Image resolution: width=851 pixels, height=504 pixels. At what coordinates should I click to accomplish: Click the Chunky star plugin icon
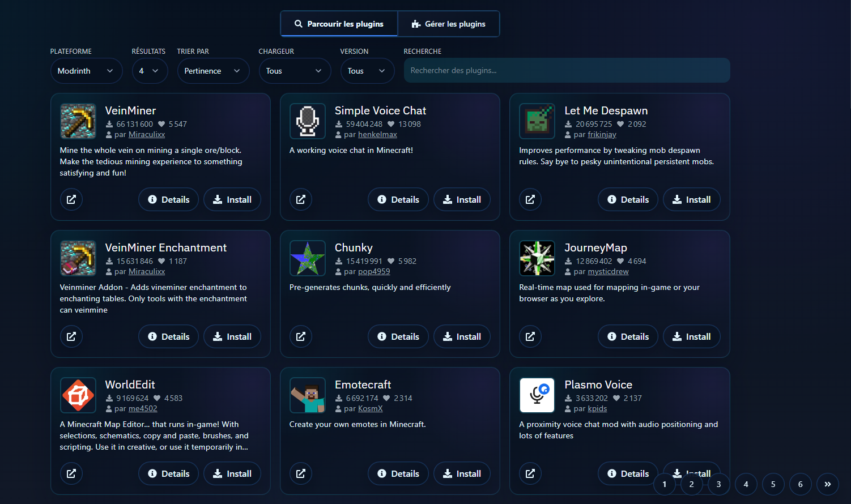pyautogui.click(x=308, y=258)
